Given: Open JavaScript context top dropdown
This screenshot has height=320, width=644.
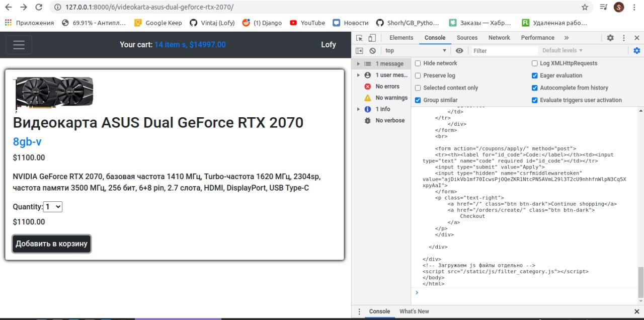Looking at the screenshot, I should (x=416, y=51).
